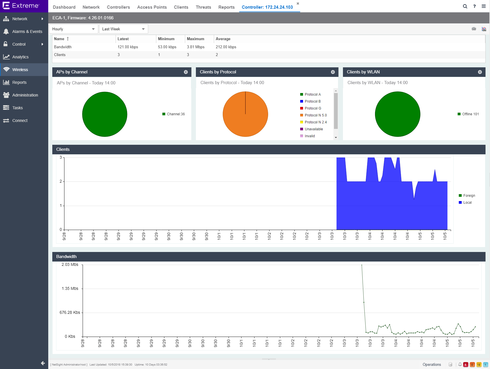This screenshot has width=490, height=369.
Task: Toggle the Foreign legend entry in Clients chart
Action: 467,195
